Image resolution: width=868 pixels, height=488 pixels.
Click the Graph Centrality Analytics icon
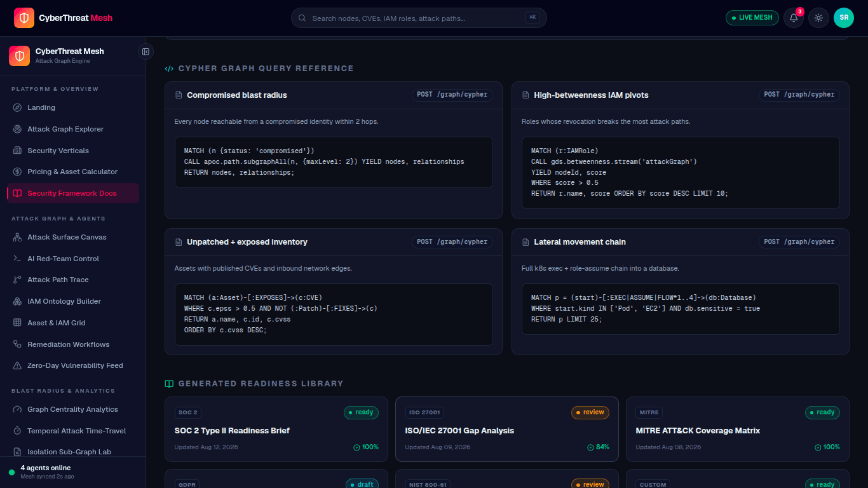[17, 409]
